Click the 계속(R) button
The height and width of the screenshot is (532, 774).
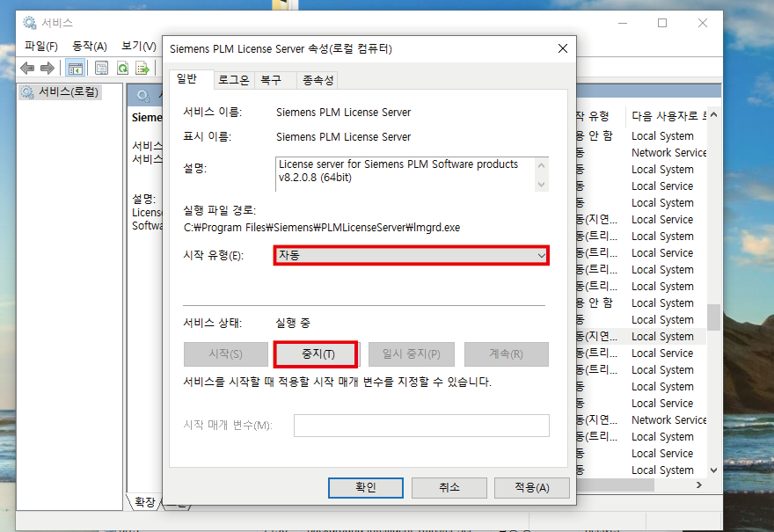pyautogui.click(x=506, y=353)
